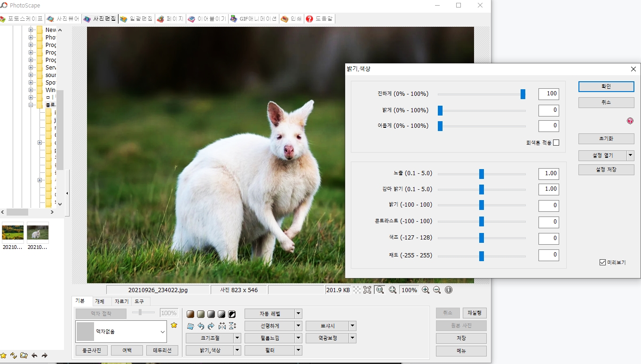Click the red help icon in the dialog
Viewport: 641px width, 364px height.
(x=630, y=121)
